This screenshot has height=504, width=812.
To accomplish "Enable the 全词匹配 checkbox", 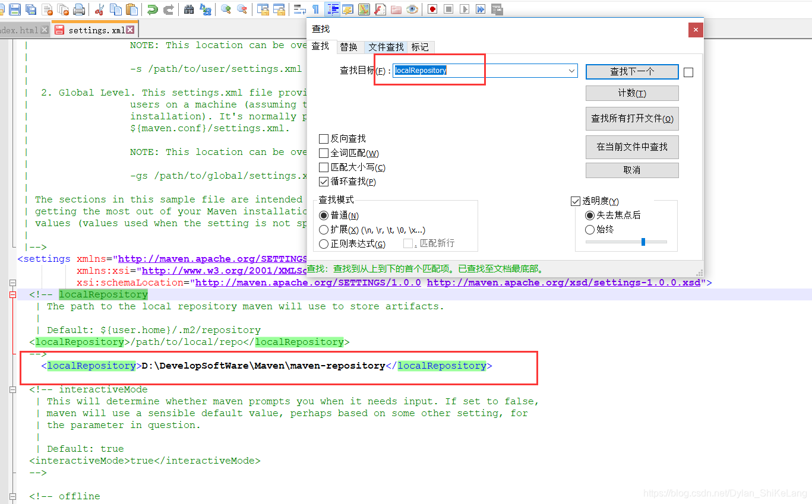I will pos(324,153).
